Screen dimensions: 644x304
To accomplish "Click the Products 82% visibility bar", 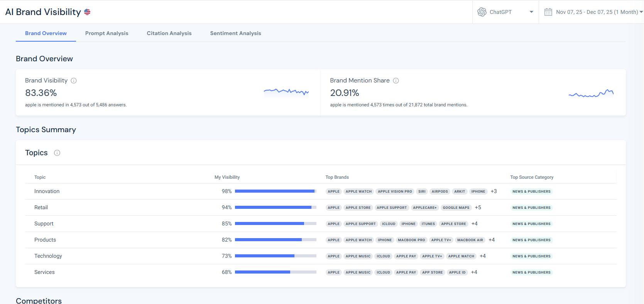I will coord(276,240).
